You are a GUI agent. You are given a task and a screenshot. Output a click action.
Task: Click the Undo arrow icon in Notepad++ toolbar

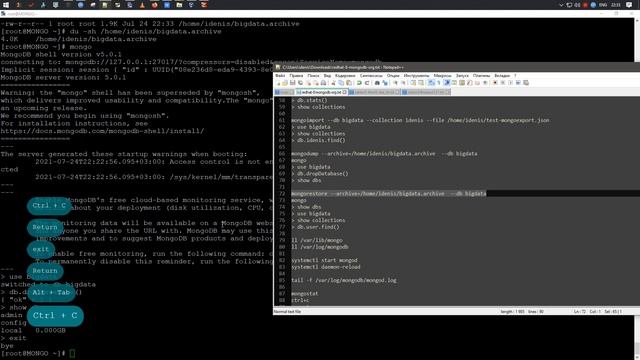[x=359, y=83]
